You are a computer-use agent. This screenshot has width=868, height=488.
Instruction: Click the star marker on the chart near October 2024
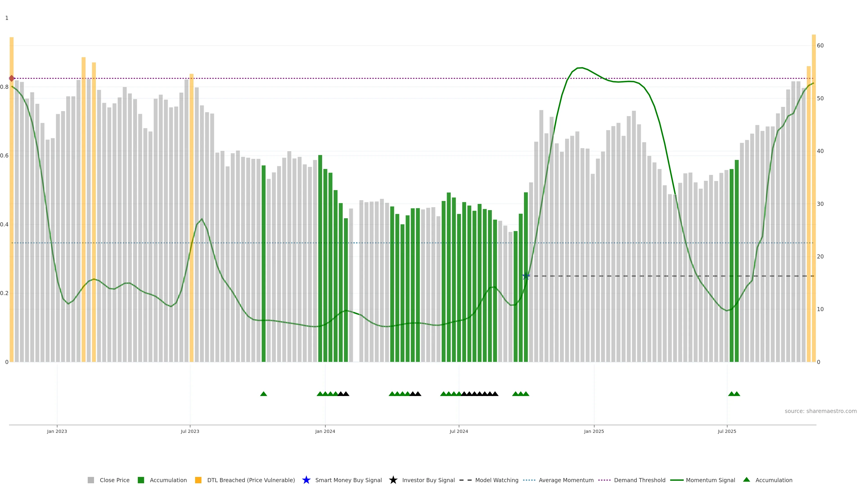coord(526,276)
